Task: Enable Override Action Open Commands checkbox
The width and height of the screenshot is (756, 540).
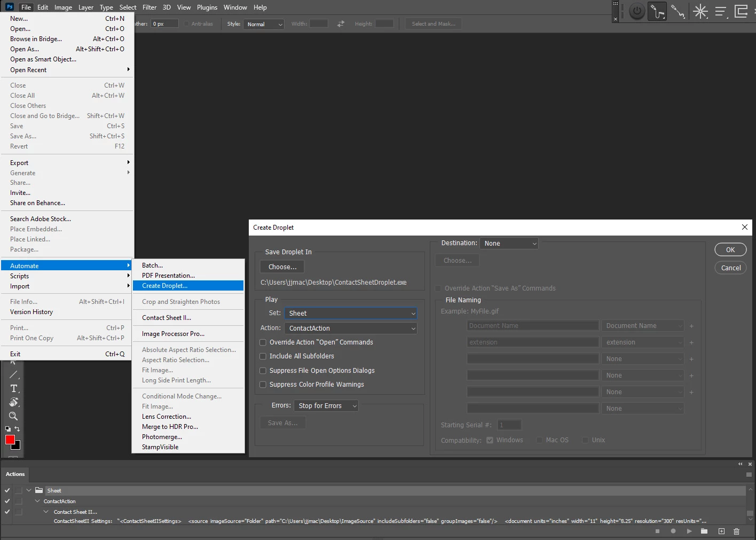Action: click(263, 342)
